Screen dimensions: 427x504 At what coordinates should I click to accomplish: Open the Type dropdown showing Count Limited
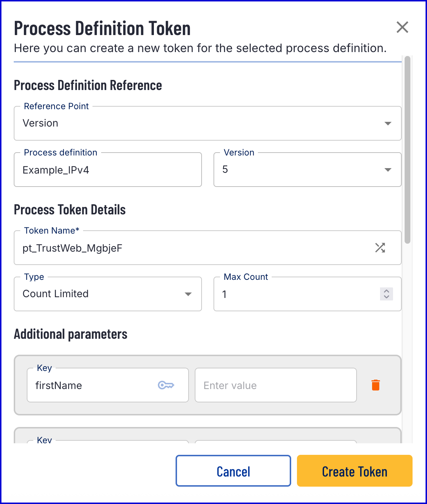(x=107, y=294)
